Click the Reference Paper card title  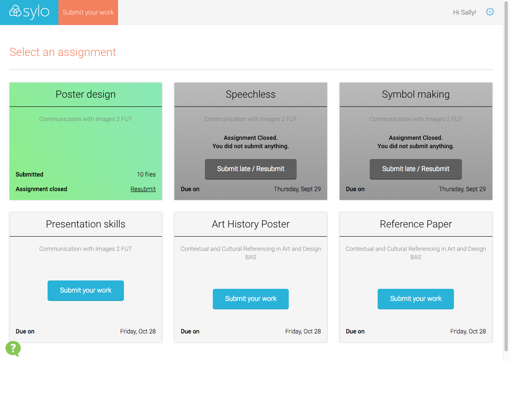click(x=416, y=224)
